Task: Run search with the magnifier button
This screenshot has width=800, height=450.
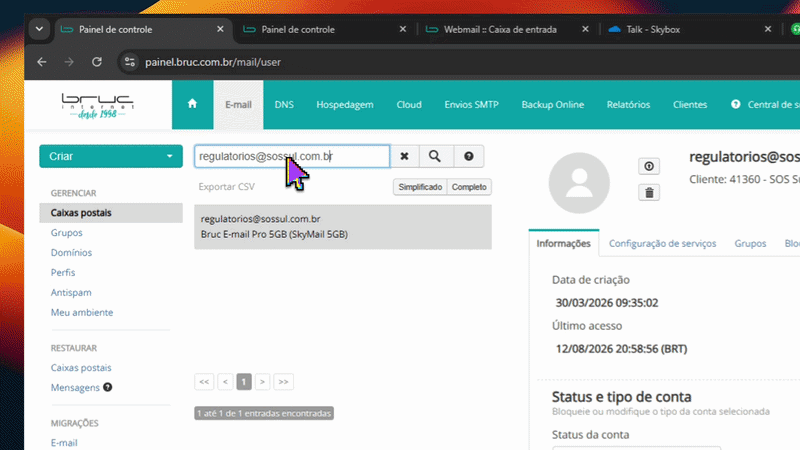Action: (435, 156)
